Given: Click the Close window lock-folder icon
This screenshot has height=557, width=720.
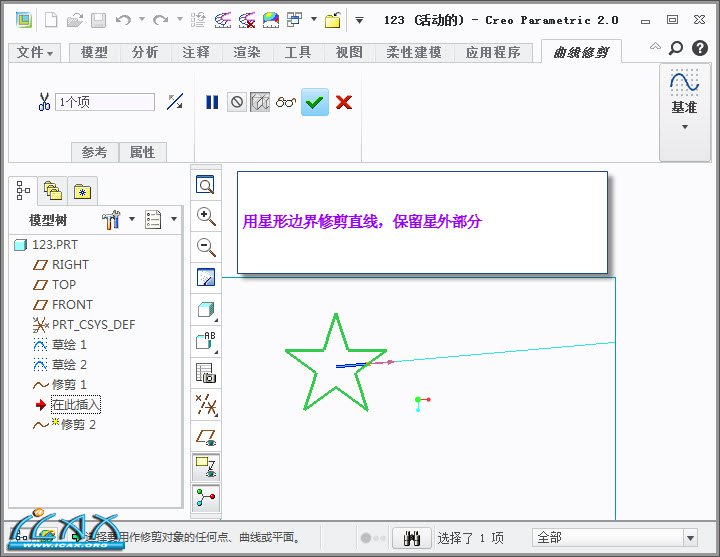Looking at the screenshot, I should (x=333, y=20).
